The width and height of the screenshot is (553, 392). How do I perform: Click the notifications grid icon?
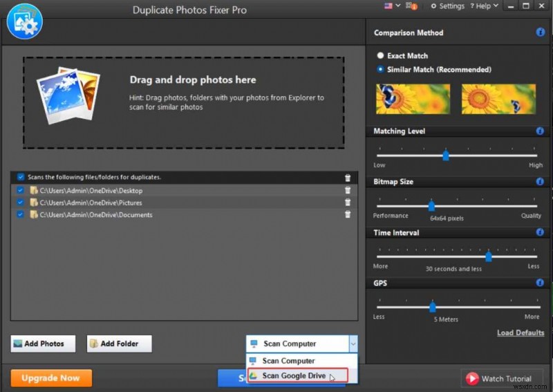pyautogui.click(x=411, y=6)
